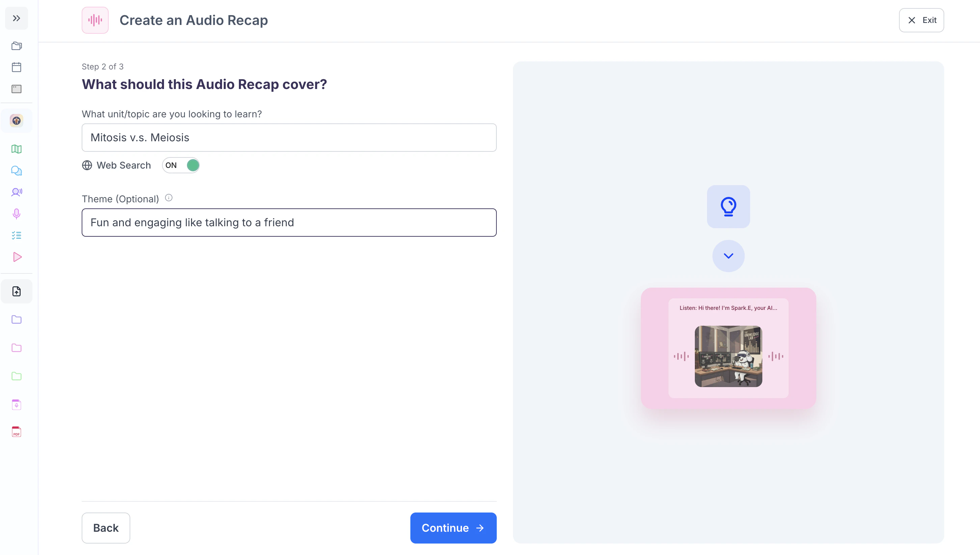Viewport: 980px width, 555px height.
Task: Open the checklist icon in sidebar
Action: 17,235
